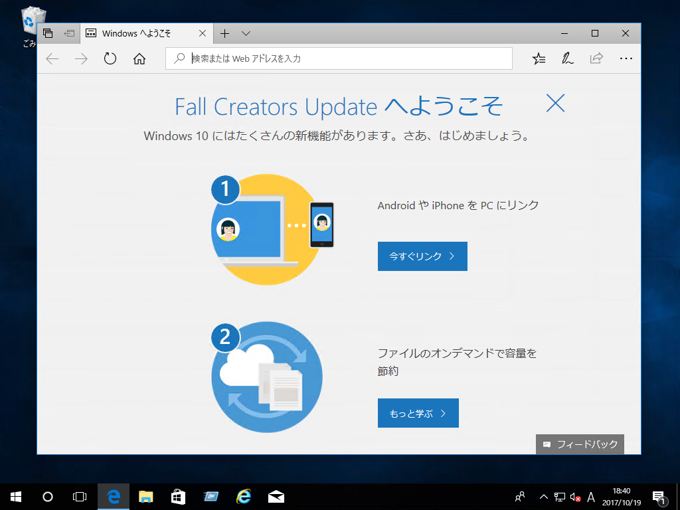This screenshot has width=680, height=510.
Task: Open Edge settings and more menu
Action: 626,59
